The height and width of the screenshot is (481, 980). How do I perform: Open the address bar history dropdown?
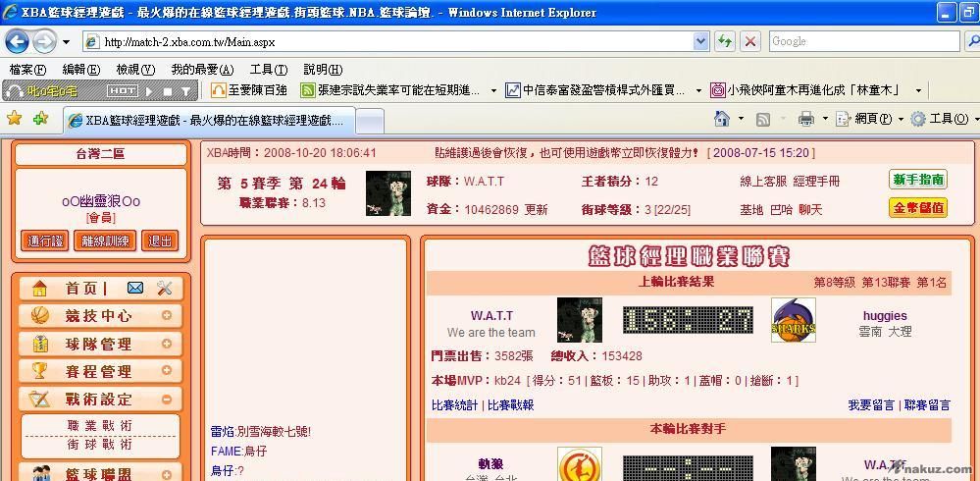[700, 42]
